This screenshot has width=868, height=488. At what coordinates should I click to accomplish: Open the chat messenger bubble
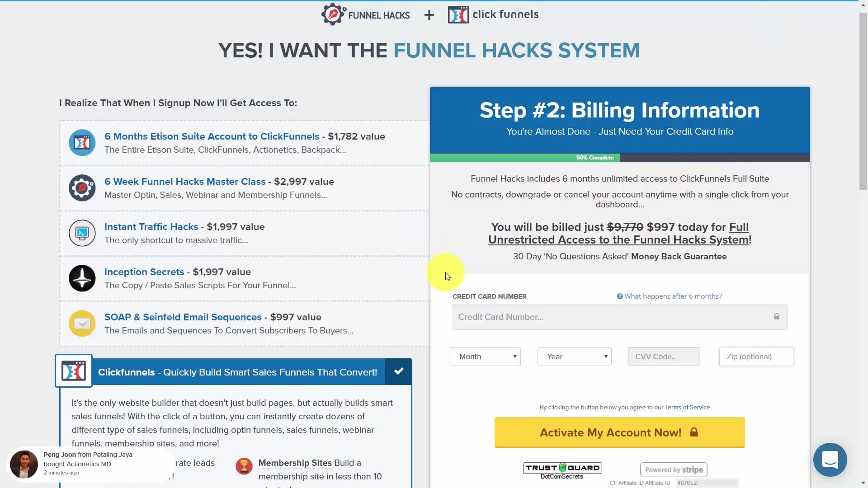coord(830,460)
